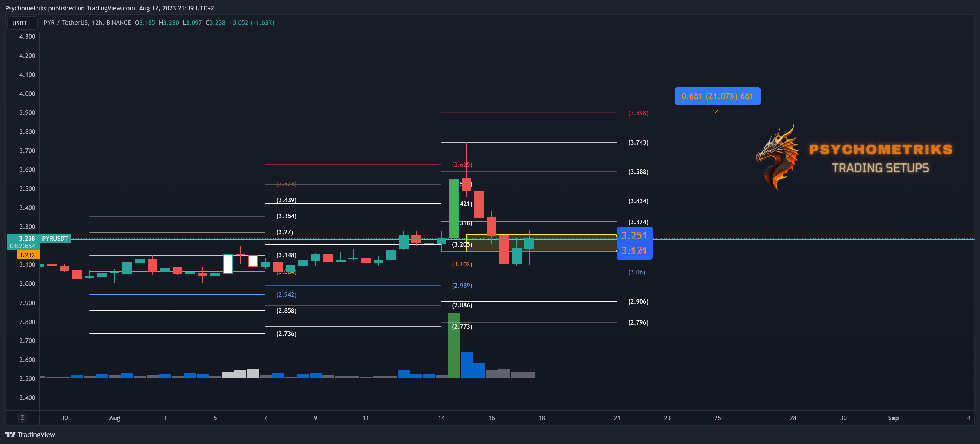Click the Sep date label on time axis
980x444 pixels.
893,418
